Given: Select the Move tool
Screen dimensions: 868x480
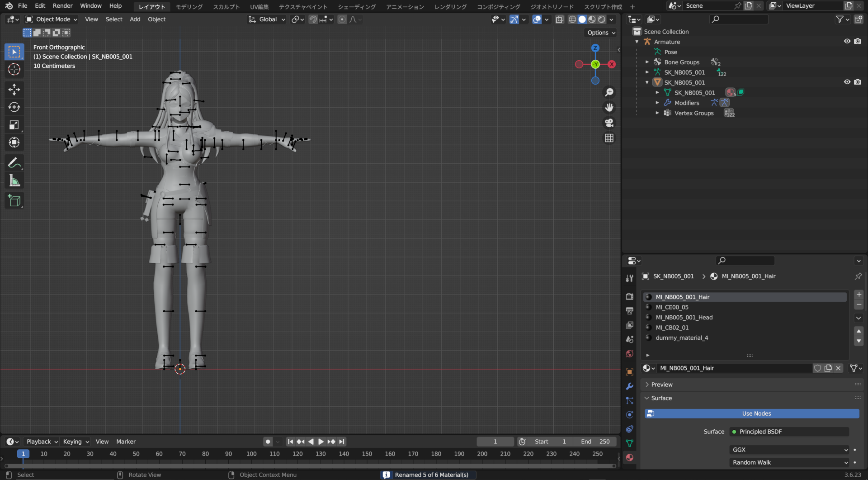Looking at the screenshot, I should [14, 90].
